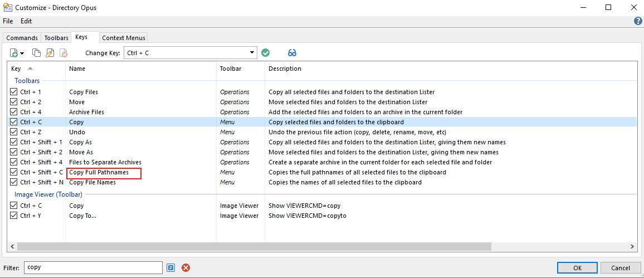
Task: Click the green checkmark apply key icon
Action: [x=265, y=53]
